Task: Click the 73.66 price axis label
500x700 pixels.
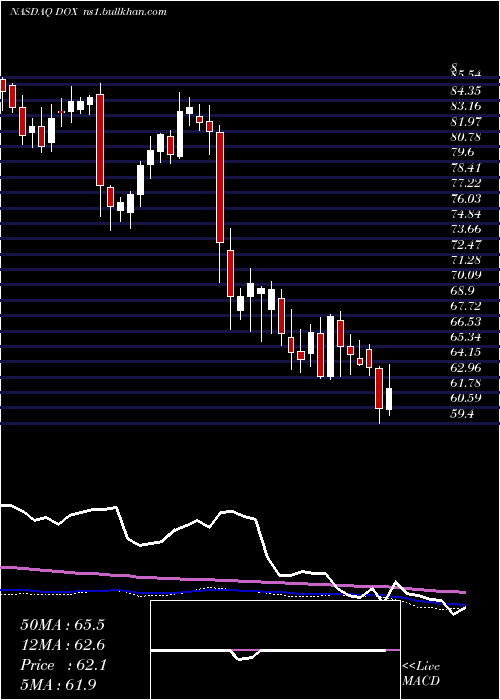Action: (466, 229)
